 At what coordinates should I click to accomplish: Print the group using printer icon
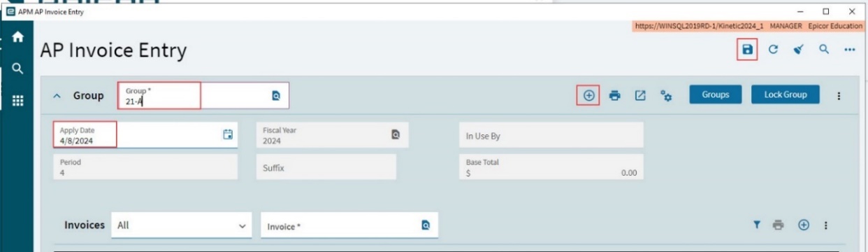(615, 95)
